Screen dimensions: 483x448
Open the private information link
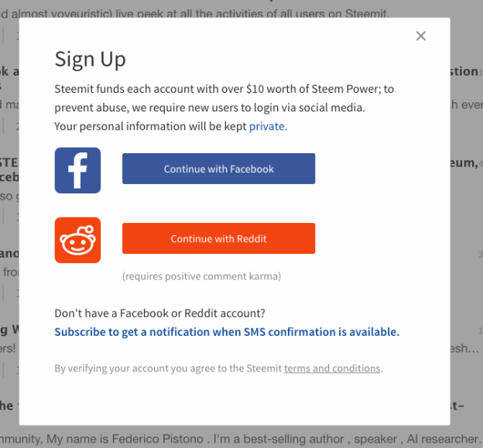coord(266,127)
